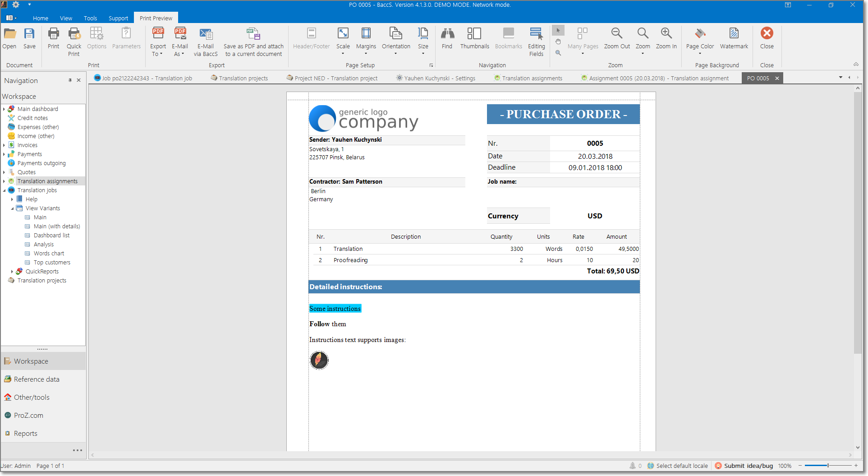
Task: Save as PDF and attach to document
Action: click(x=253, y=42)
